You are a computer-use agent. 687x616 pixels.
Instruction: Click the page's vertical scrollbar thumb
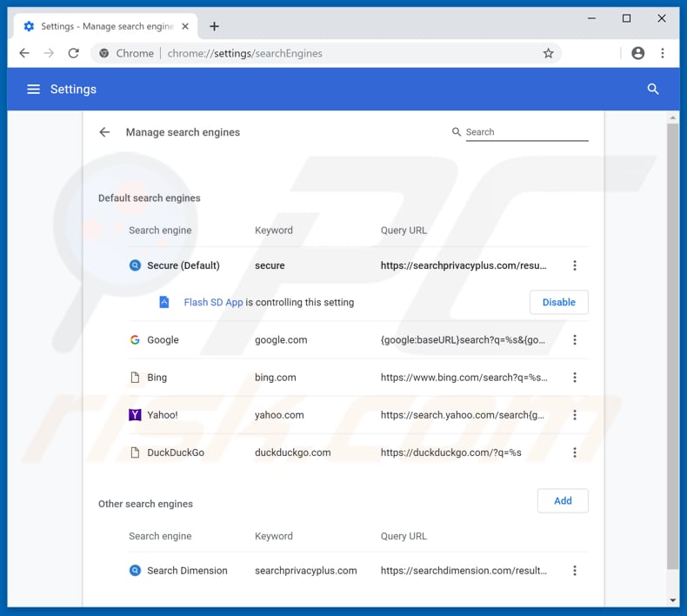(672, 346)
